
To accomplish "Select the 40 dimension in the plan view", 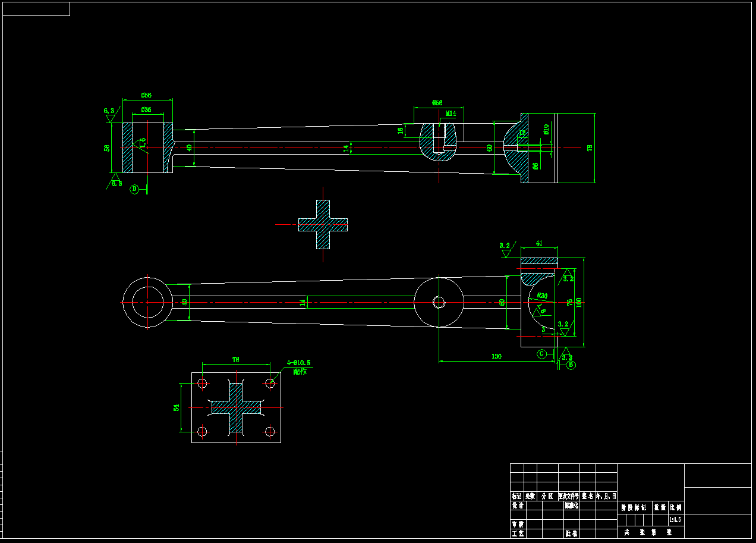I will point(185,302).
